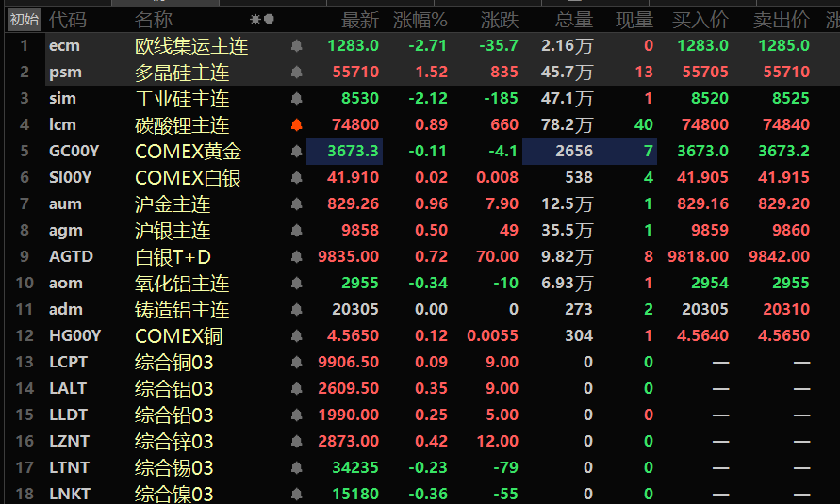840x504 pixels.
Task: Open the COMEX白银 contract name
Action: click(x=189, y=177)
